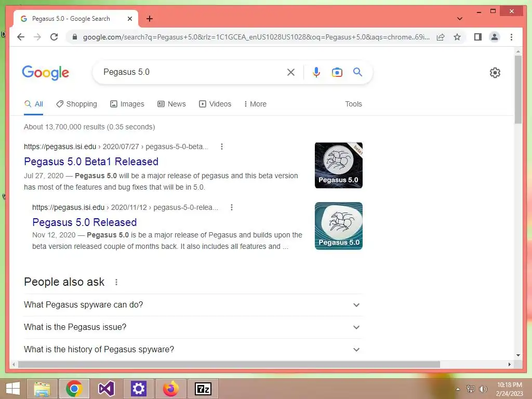Select the All results tab
The image size is (532, 399).
pos(34,104)
